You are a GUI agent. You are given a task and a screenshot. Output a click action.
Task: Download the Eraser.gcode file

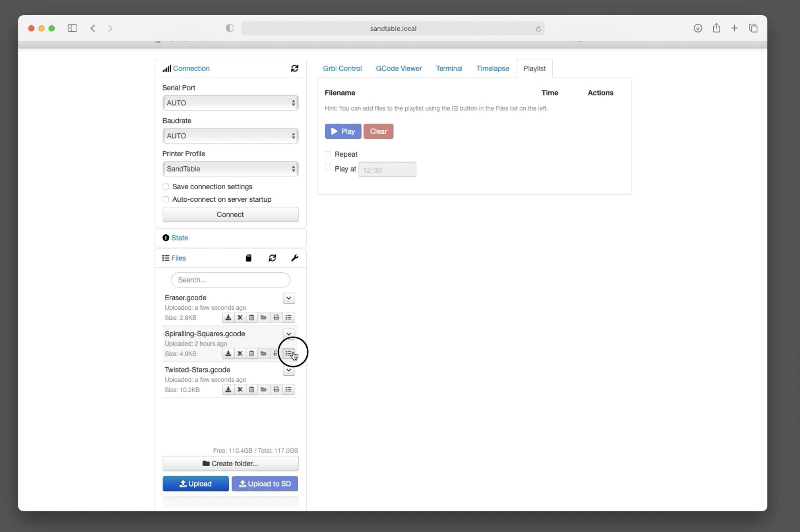click(x=228, y=317)
